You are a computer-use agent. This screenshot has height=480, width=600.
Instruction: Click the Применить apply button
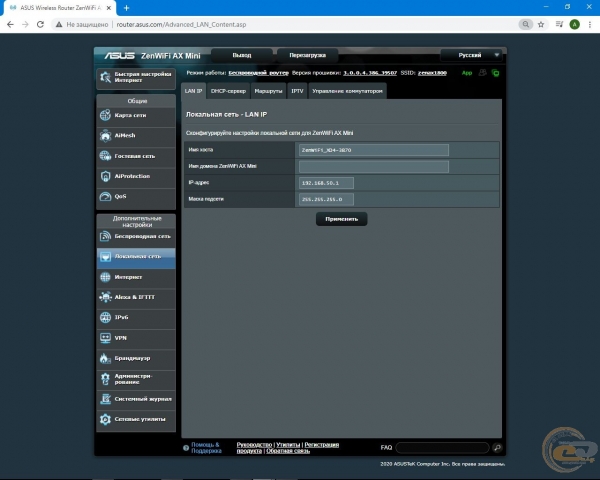click(x=341, y=219)
